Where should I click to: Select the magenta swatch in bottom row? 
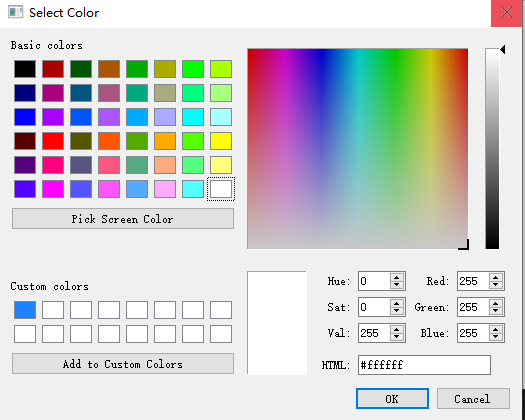tap(53, 189)
